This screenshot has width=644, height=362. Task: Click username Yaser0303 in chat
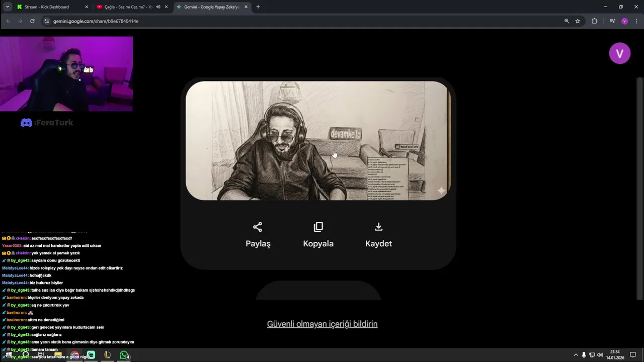click(x=12, y=246)
